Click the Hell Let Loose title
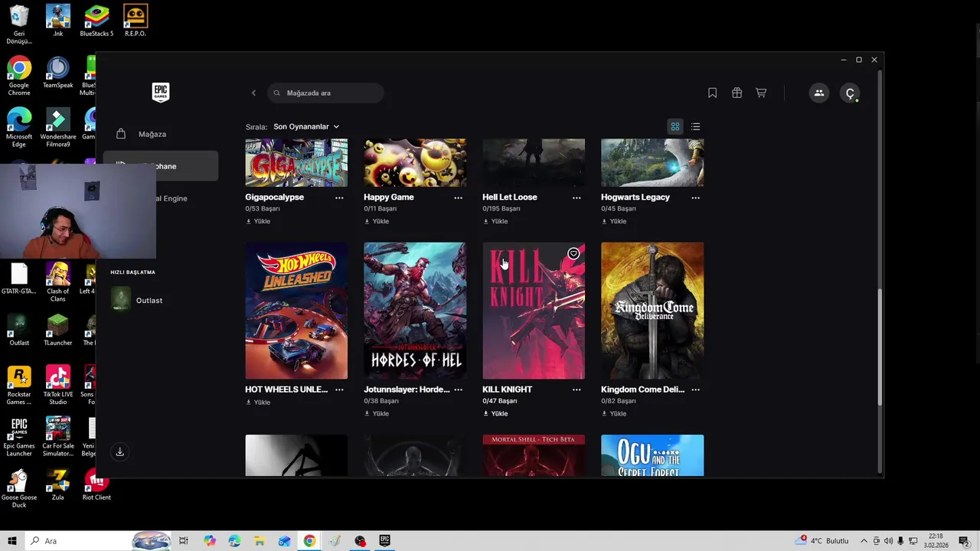This screenshot has width=980, height=551. coord(509,197)
